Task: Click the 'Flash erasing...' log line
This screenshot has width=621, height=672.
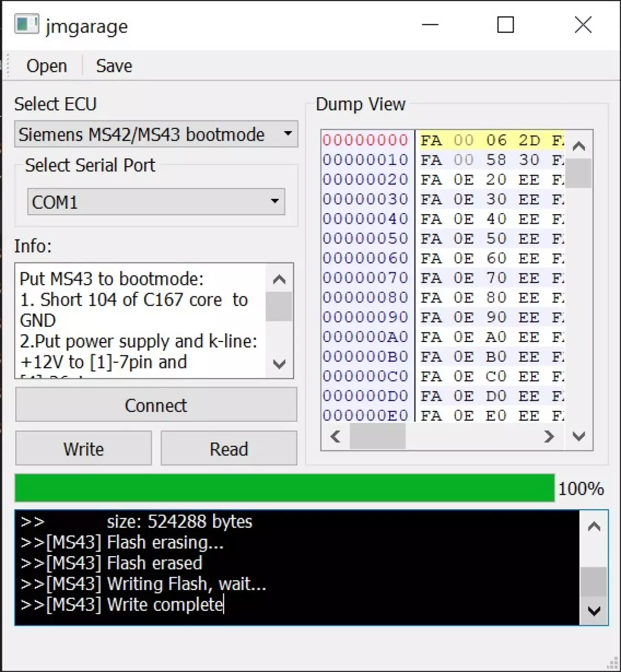Action: tap(122, 542)
